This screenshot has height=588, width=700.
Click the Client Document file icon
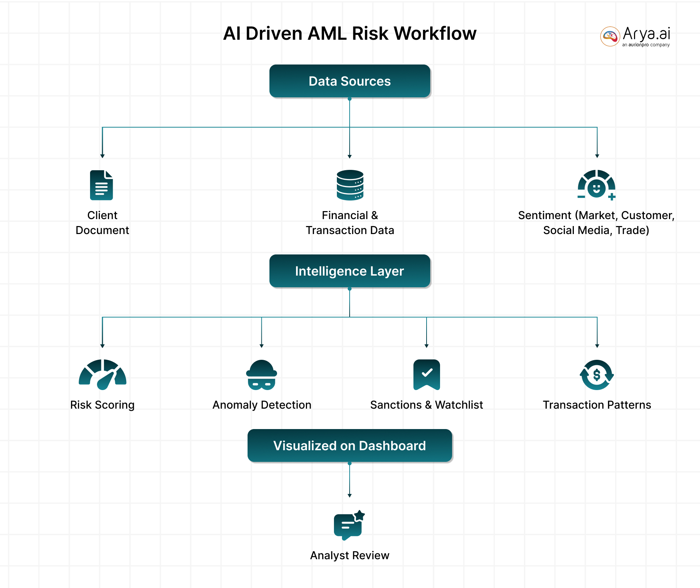[x=101, y=185]
